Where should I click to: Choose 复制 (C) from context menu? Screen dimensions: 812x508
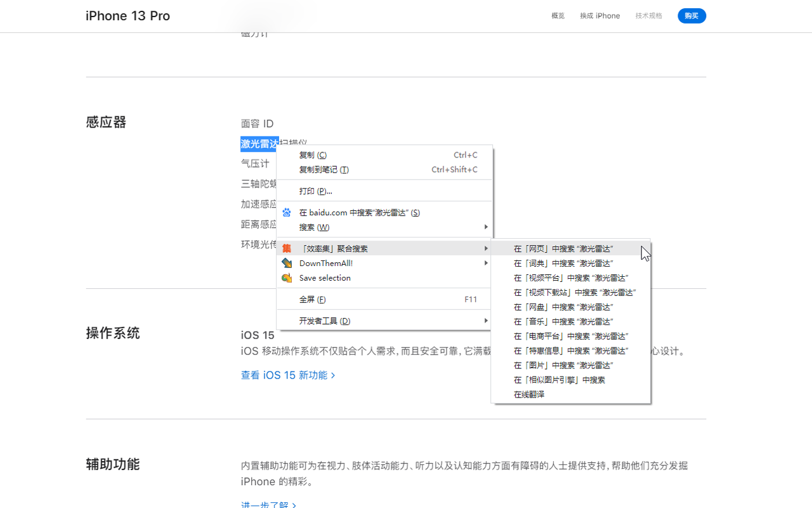(x=384, y=155)
